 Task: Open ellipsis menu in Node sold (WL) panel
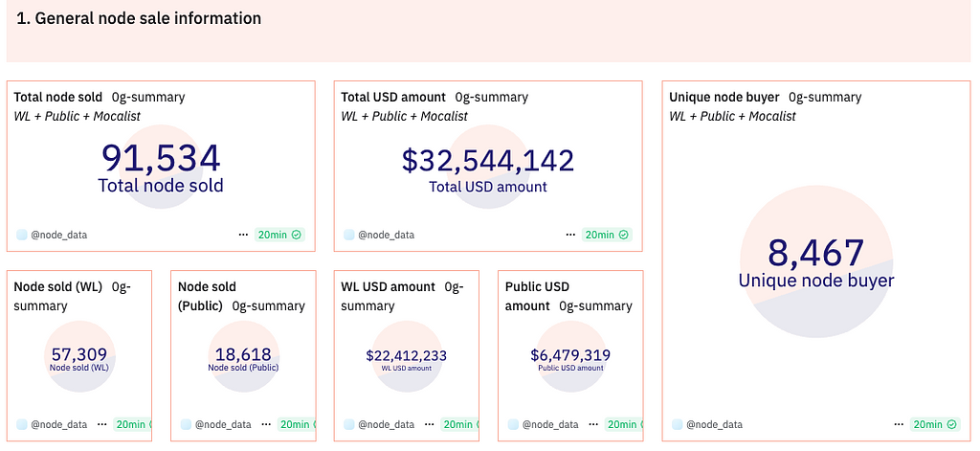102,424
